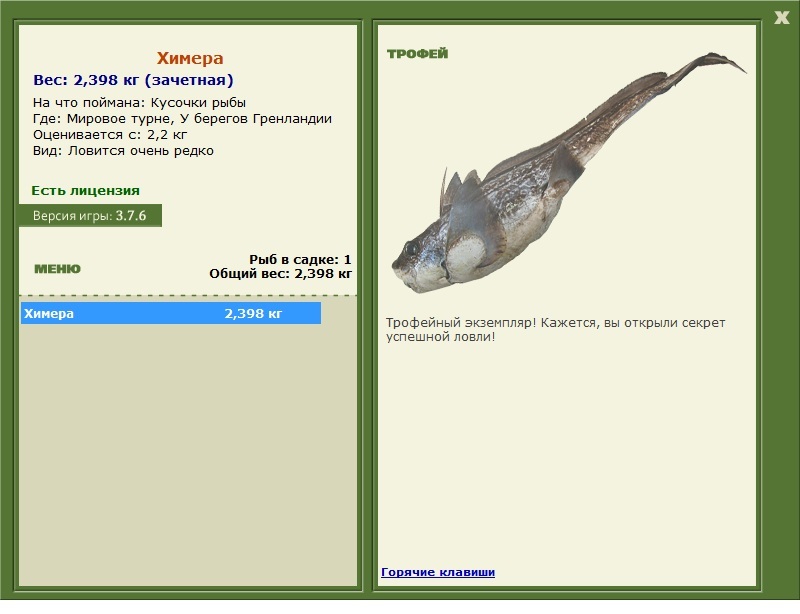Open the МЕНЮ button

point(57,269)
